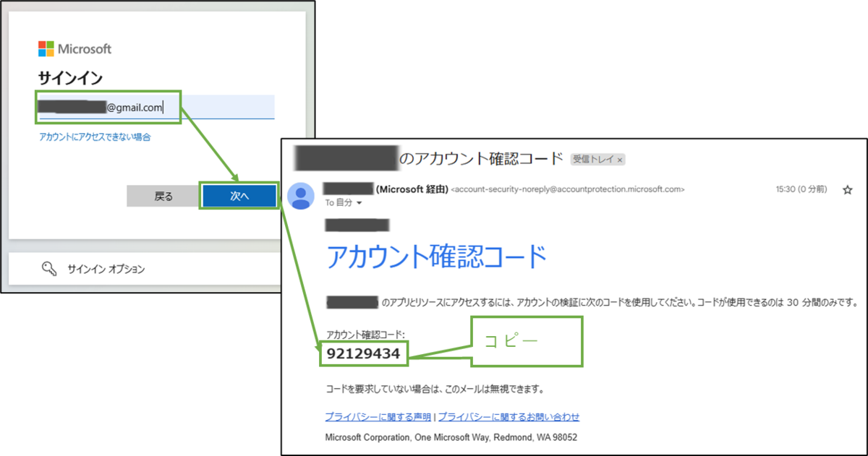Click the key icon beside サインイン オプション
Image resolution: width=868 pixels, height=456 pixels.
pyautogui.click(x=49, y=269)
